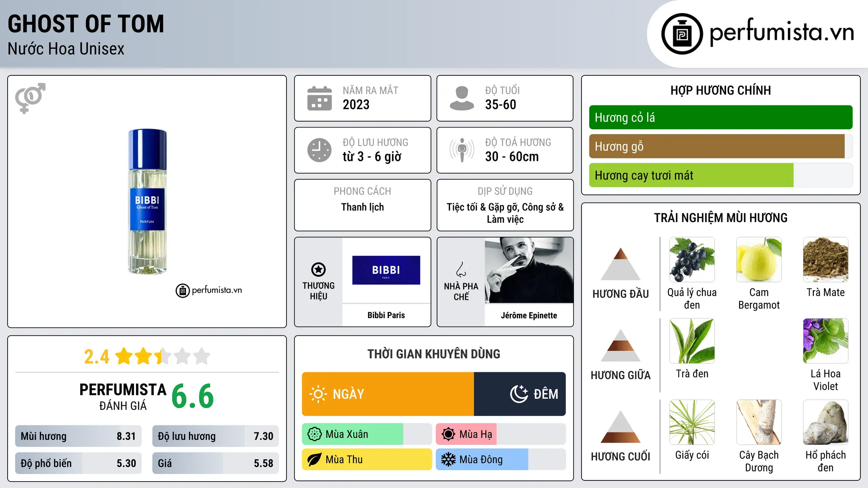Click the unisex gender symbol icon
This screenshot has width=868, height=488.
click(30, 98)
